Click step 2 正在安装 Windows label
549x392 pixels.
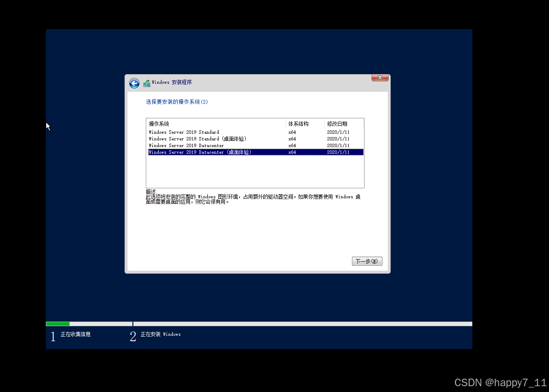[x=161, y=334]
